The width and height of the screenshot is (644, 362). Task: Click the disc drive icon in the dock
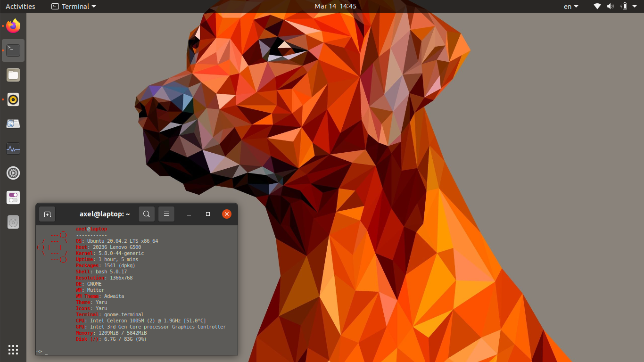coord(13,222)
